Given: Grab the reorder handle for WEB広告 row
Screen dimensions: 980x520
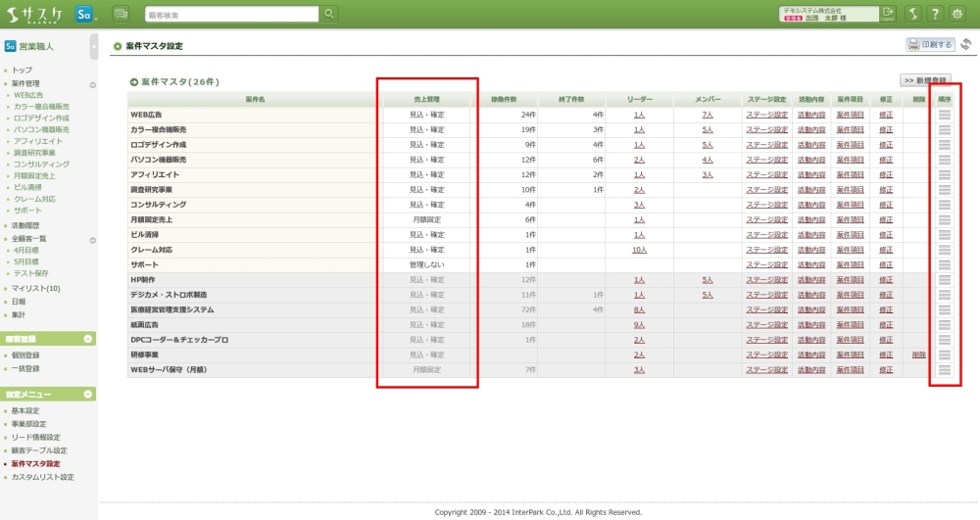Looking at the screenshot, I should (945, 115).
